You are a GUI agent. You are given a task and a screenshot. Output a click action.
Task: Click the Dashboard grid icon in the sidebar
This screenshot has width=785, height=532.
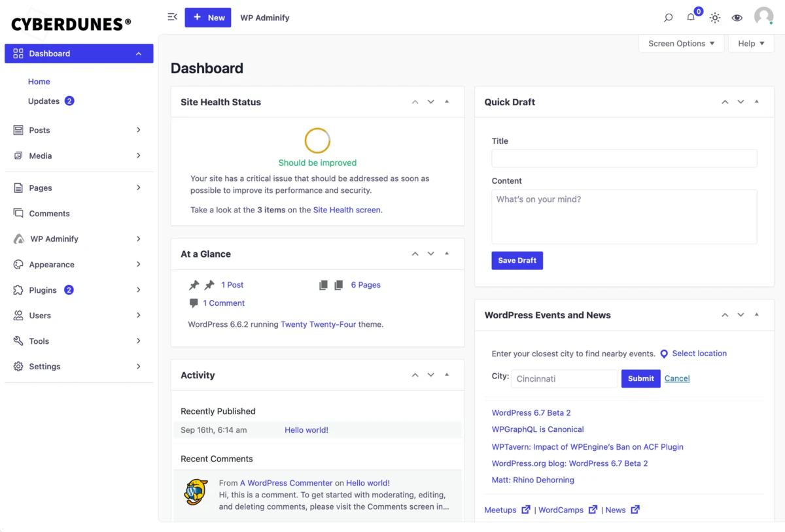(x=18, y=54)
